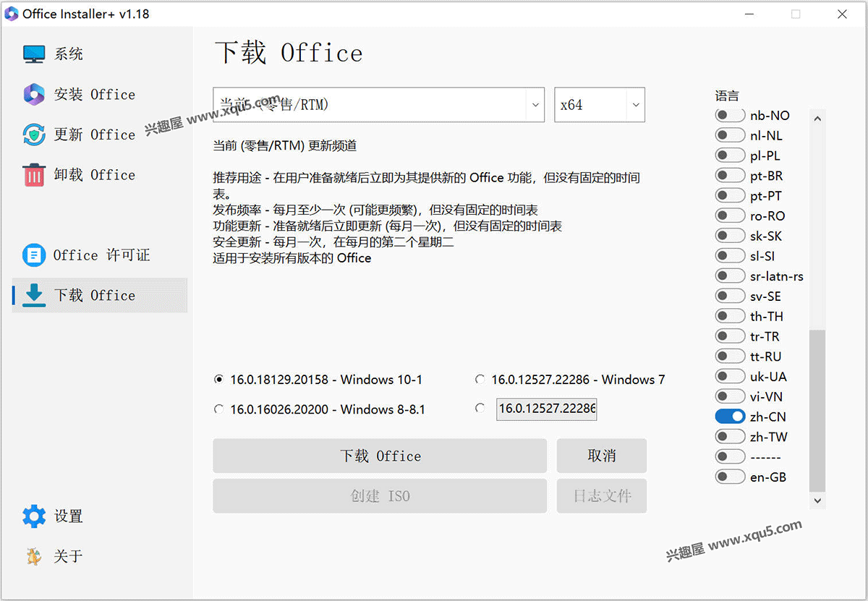Enable the en-GB language switch
868x601 pixels.
coord(730,477)
